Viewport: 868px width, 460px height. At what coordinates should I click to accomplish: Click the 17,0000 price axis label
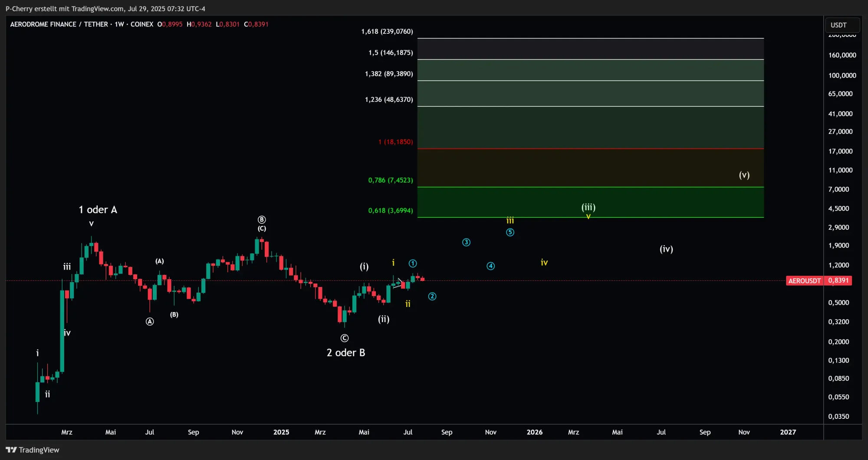[840, 151]
